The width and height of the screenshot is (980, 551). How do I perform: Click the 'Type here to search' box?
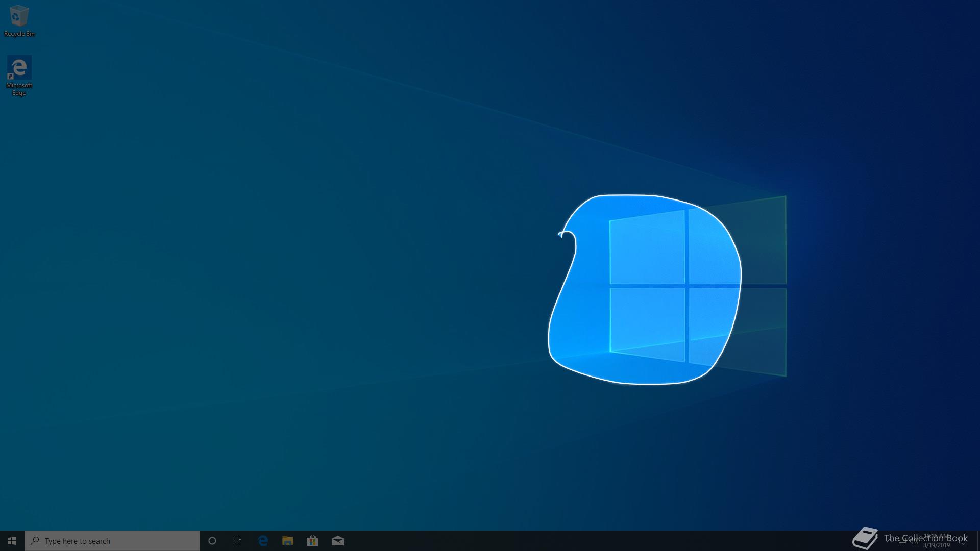tap(112, 541)
